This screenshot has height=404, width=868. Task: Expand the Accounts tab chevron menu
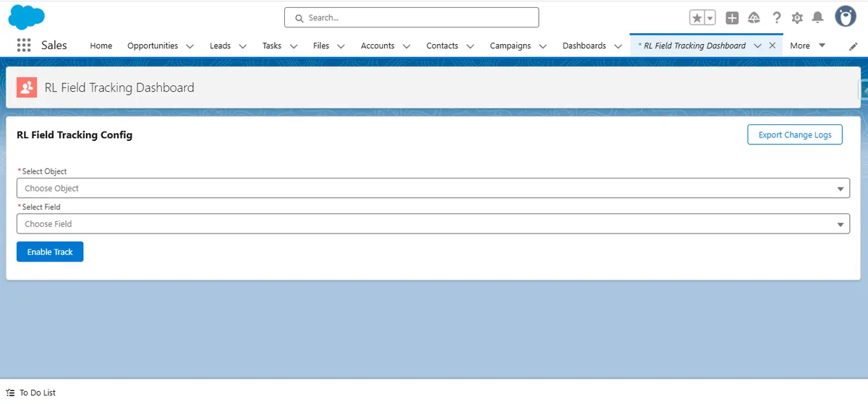(x=407, y=46)
